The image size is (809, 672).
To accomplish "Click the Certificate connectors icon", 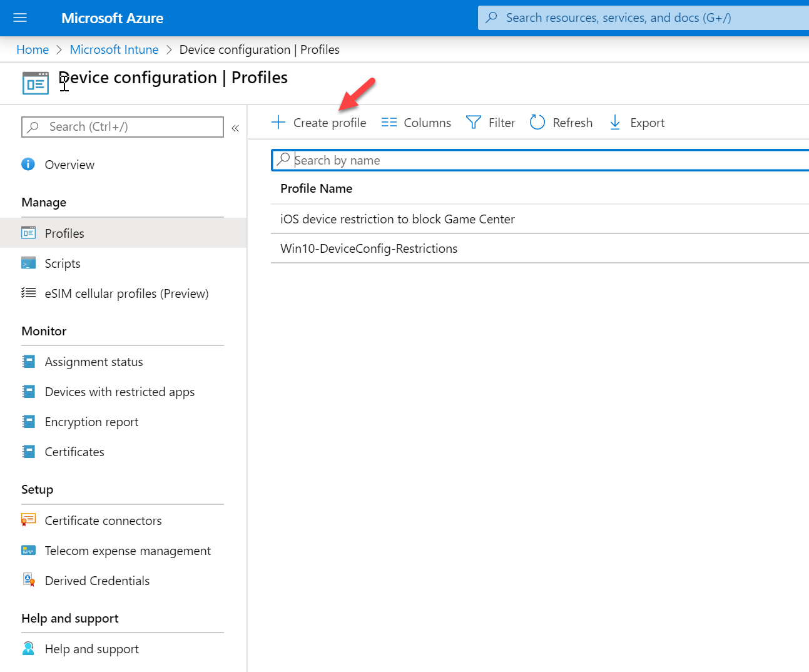I will click(x=28, y=520).
